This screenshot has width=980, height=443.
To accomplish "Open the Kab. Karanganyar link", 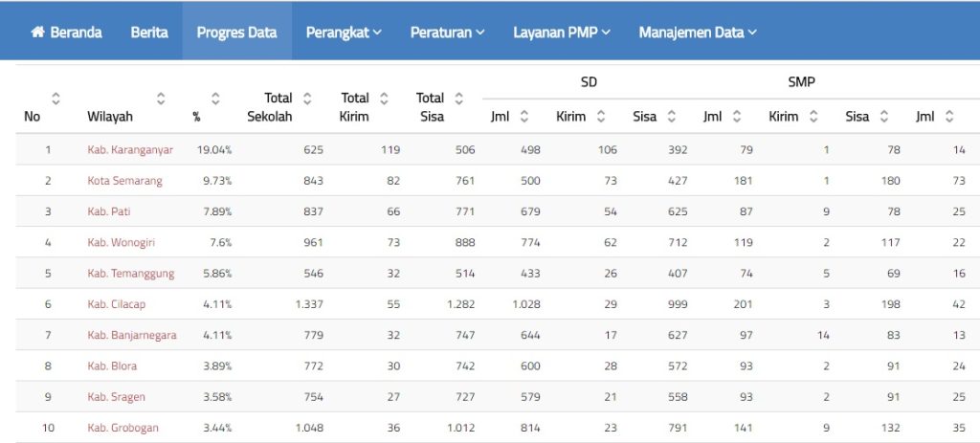I will [x=130, y=150].
